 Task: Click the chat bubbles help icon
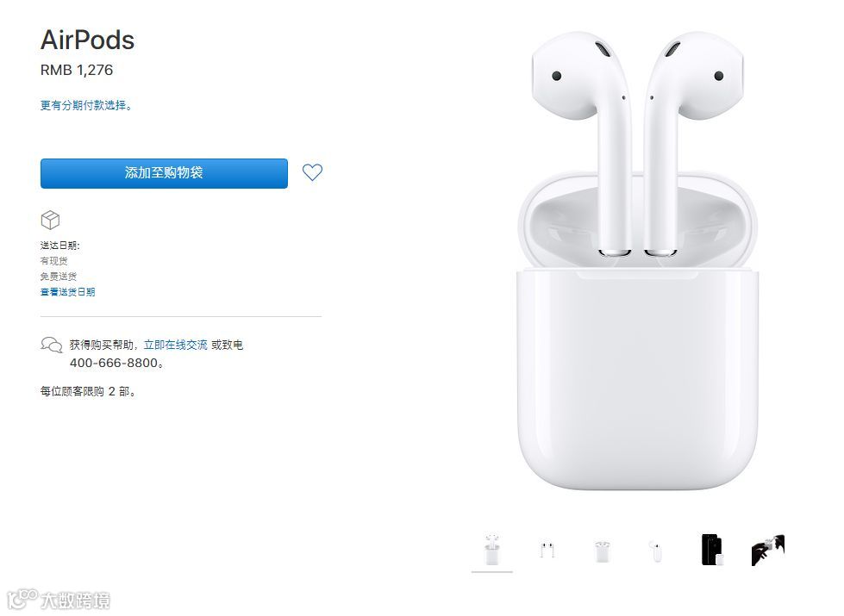[x=52, y=345]
